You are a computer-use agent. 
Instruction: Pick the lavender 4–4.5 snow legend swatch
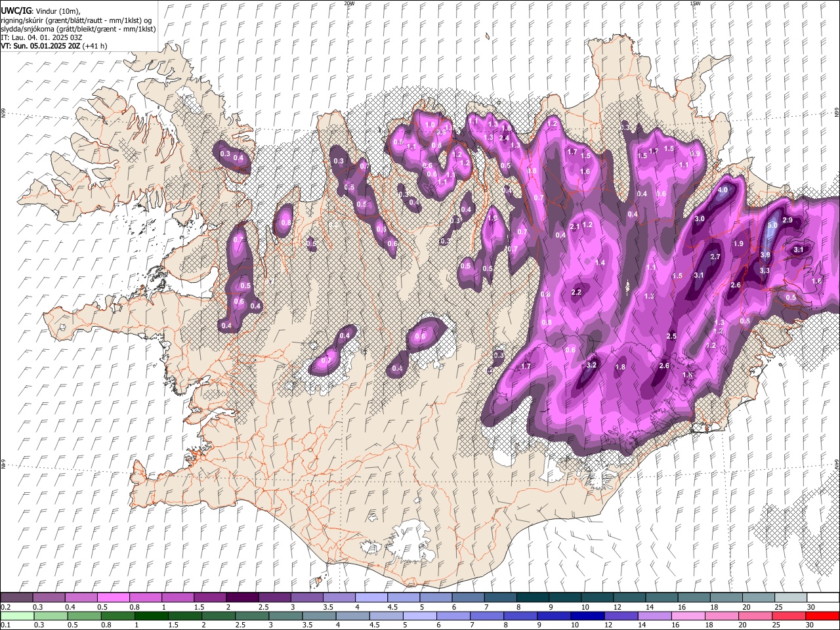tap(371, 598)
